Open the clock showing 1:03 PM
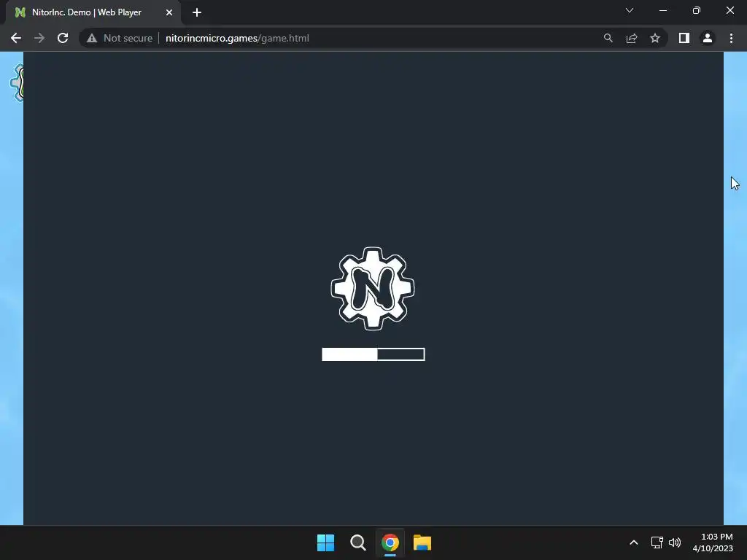747x560 pixels. point(713,542)
